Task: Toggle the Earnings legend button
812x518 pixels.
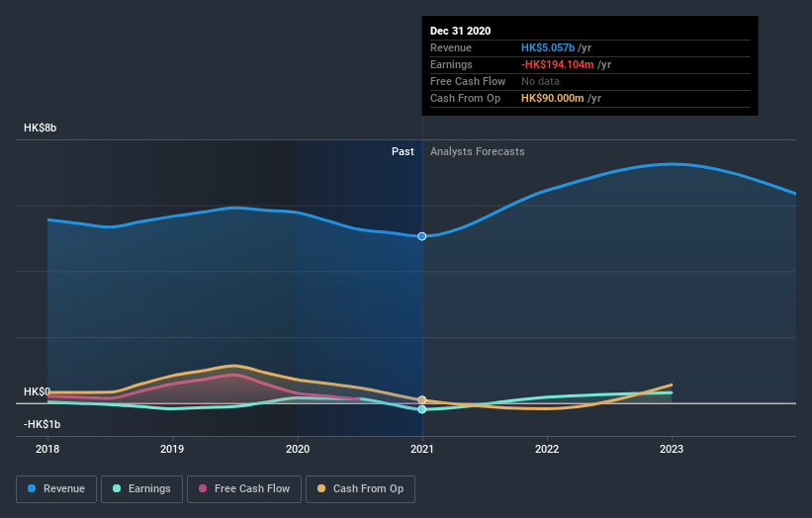Action: [x=141, y=489]
